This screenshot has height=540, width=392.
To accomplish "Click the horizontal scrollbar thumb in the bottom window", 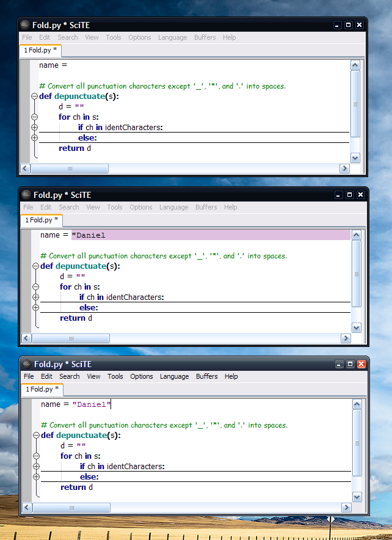I will coord(70,507).
